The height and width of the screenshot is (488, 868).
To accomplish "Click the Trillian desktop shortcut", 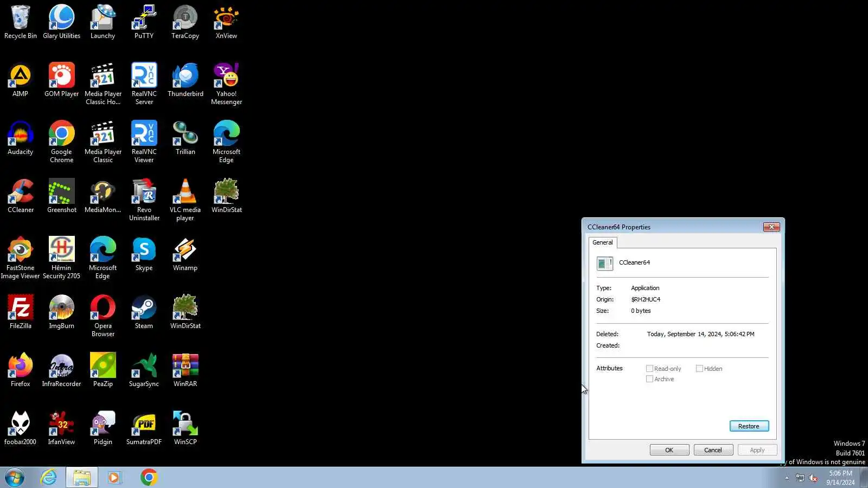I will pyautogui.click(x=185, y=139).
